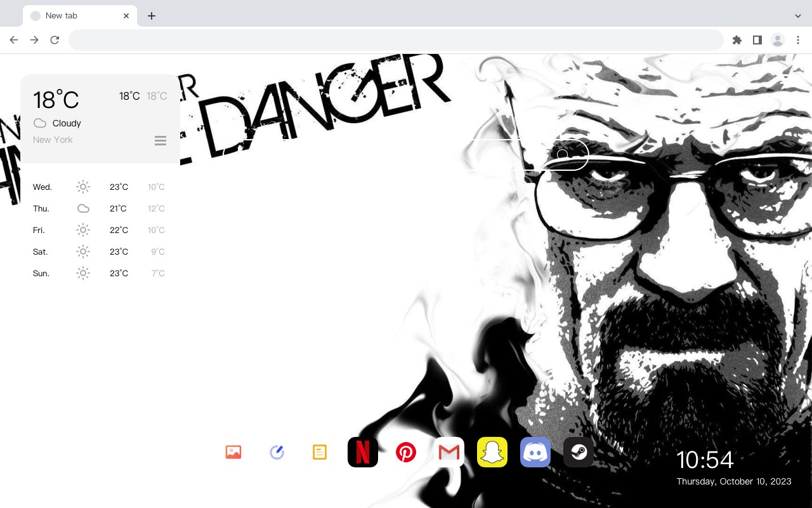This screenshot has height=508, width=812.
Task: Click Thursday's low of 12°C
Action: coord(156,208)
